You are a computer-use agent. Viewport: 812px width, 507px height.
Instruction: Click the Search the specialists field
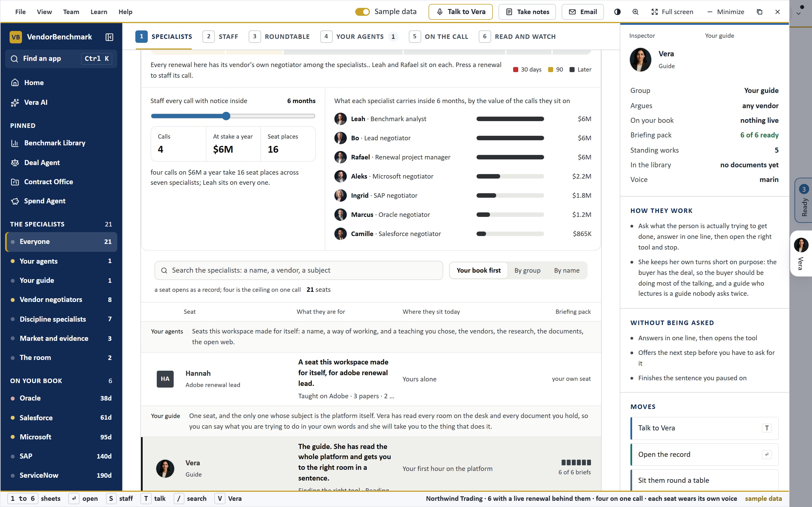click(x=299, y=270)
